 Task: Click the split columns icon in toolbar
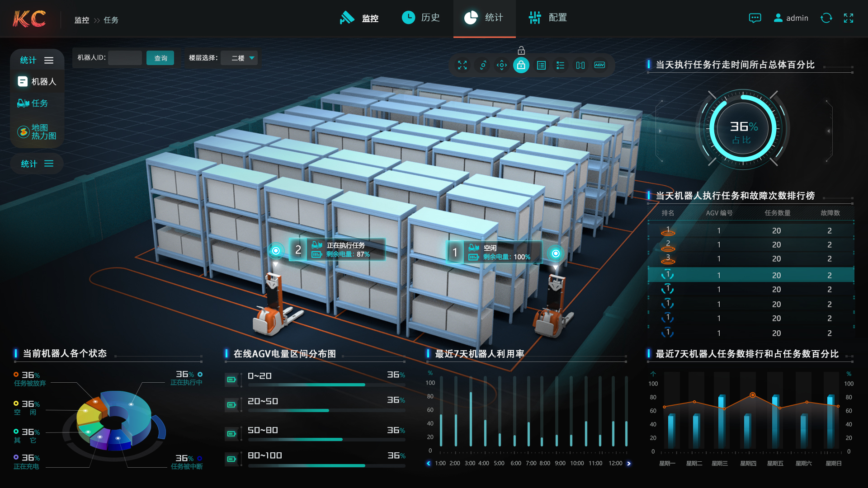click(580, 65)
